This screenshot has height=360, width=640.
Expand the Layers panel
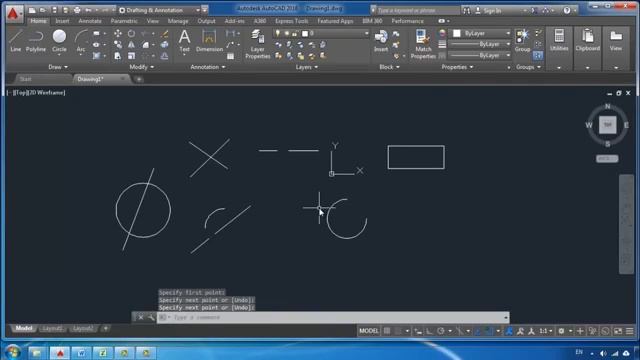pos(307,67)
